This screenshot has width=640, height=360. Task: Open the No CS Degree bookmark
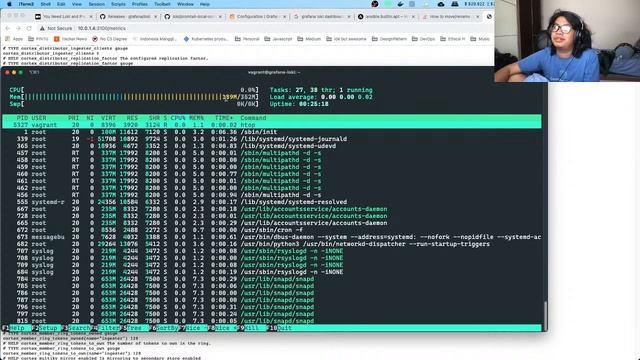109,39
